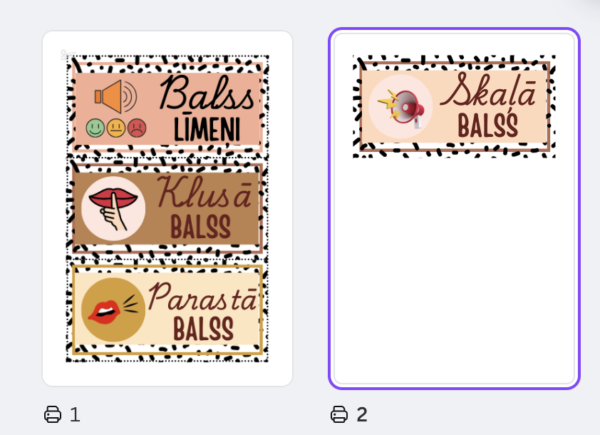
Task: Click the red sad face icon
Action: point(137,128)
